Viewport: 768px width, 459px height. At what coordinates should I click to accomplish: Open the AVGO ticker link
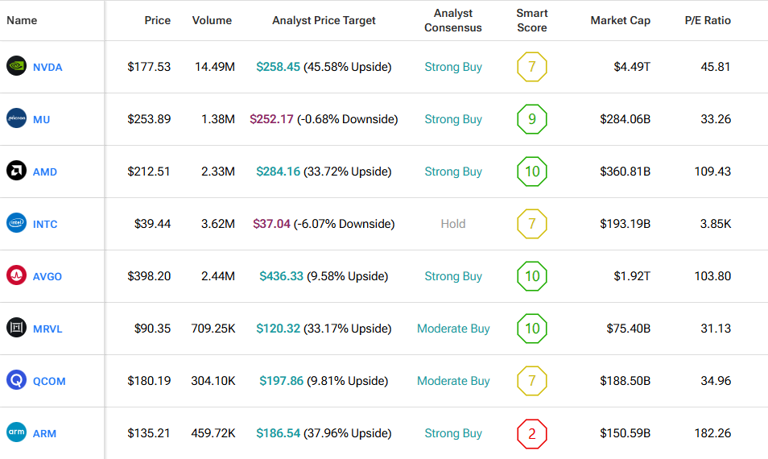pyautogui.click(x=47, y=276)
